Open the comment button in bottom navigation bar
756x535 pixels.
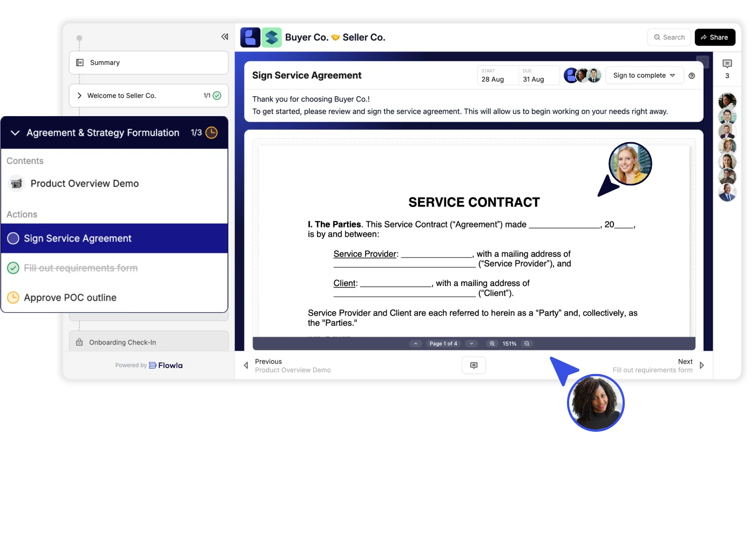coord(474,365)
